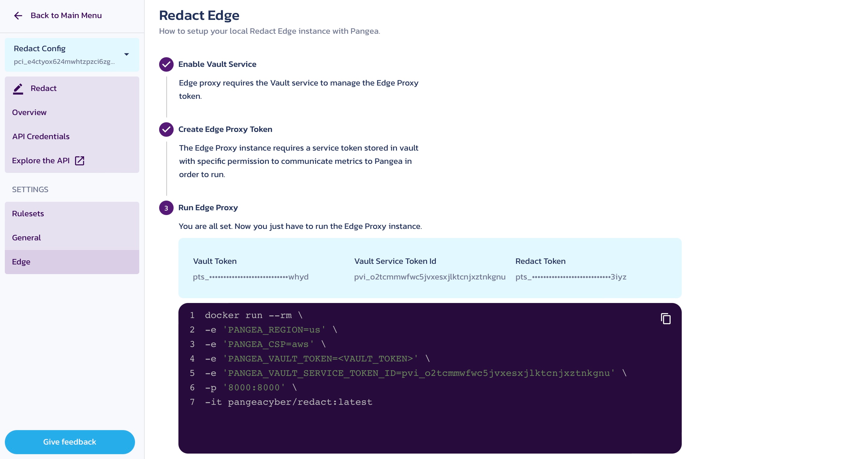This screenshot has height=459, width=868.
Task: Click the Enable Vault Service checkmark icon
Action: [166, 64]
